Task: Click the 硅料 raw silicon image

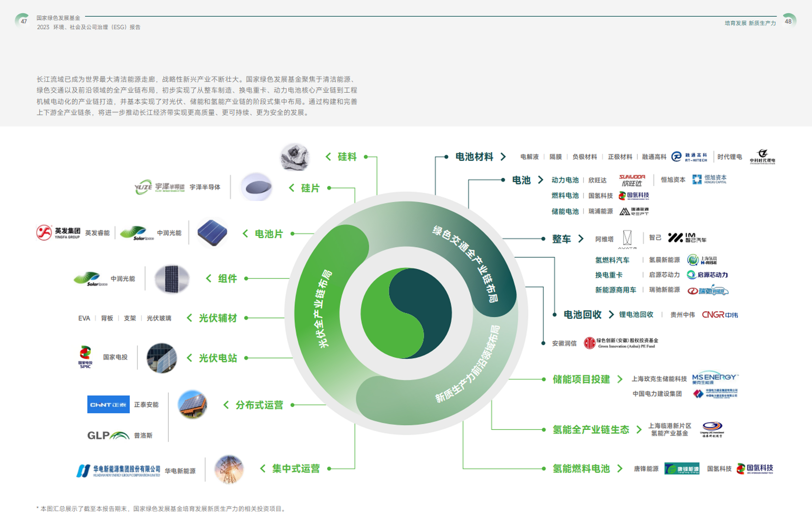Action: coord(295,157)
